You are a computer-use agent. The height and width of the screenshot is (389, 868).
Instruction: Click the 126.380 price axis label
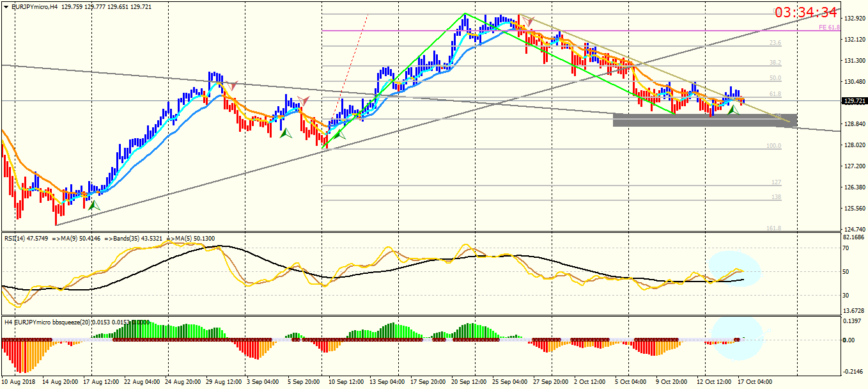(855, 187)
